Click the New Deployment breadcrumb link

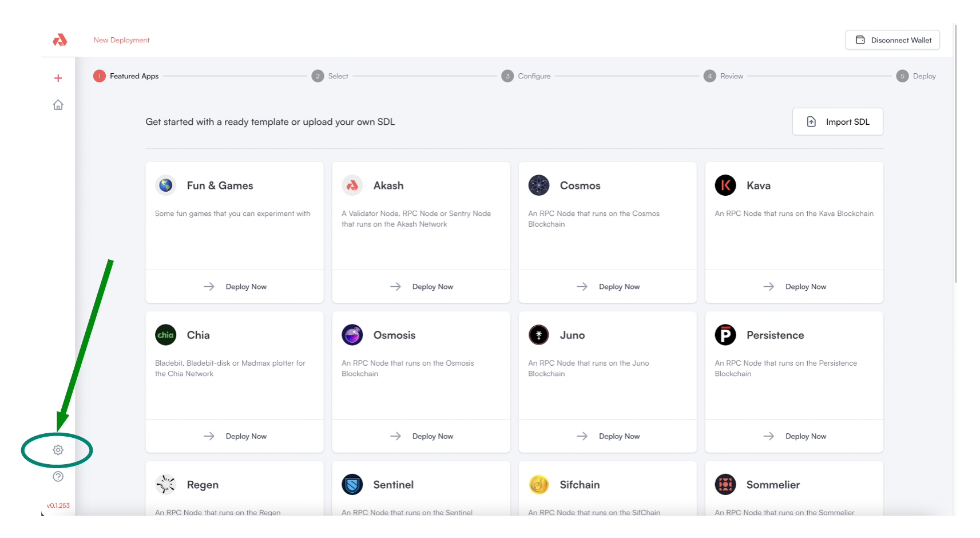121,40
